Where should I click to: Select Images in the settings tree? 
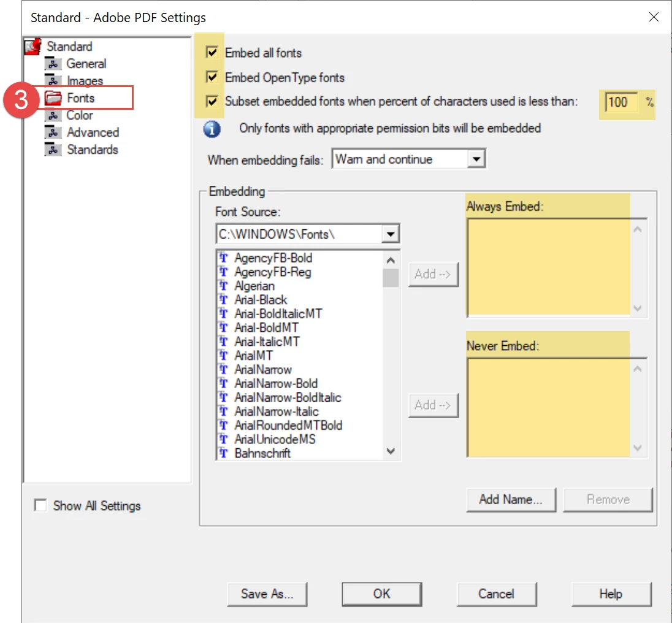[85, 80]
